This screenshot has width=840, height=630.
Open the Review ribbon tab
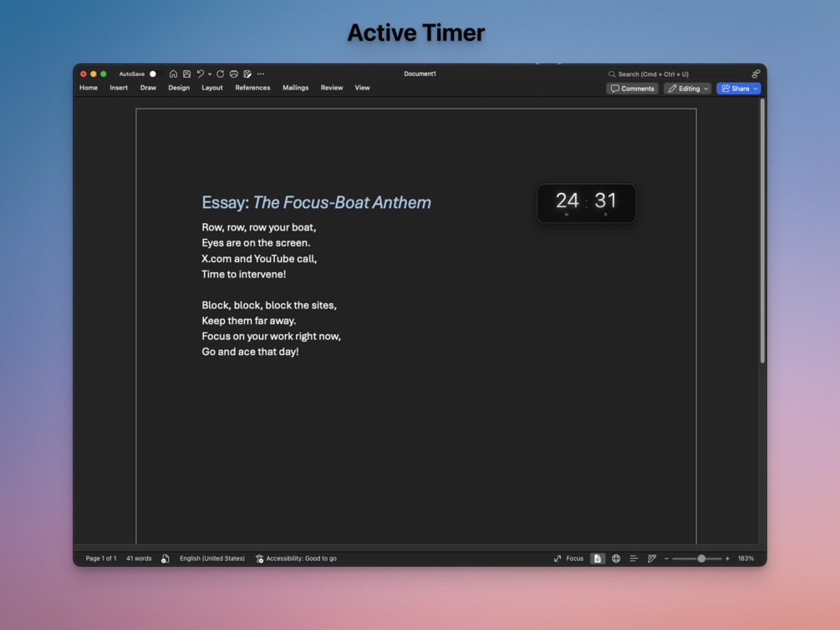[x=332, y=88]
